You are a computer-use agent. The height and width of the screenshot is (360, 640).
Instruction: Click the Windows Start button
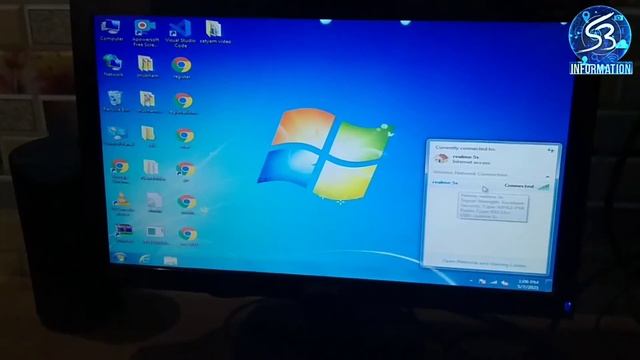[x=120, y=257]
